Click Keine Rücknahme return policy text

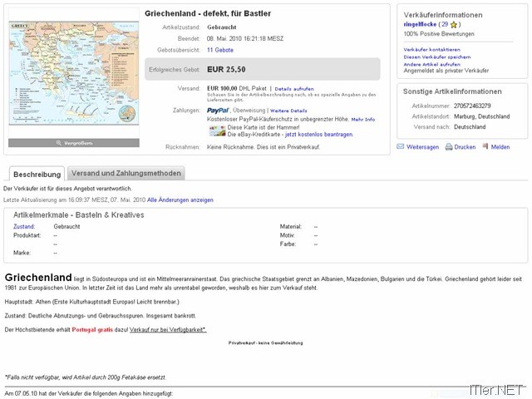(x=264, y=147)
